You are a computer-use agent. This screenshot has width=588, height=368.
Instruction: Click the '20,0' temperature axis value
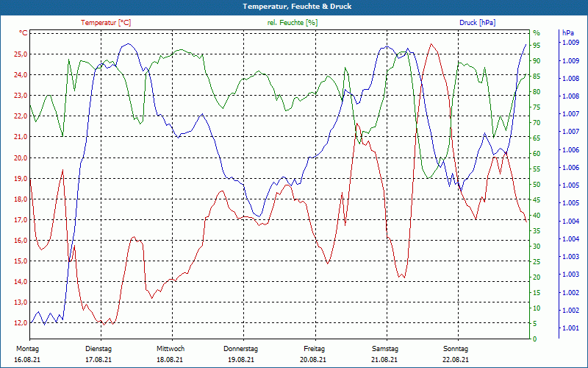click(x=21, y=158)
